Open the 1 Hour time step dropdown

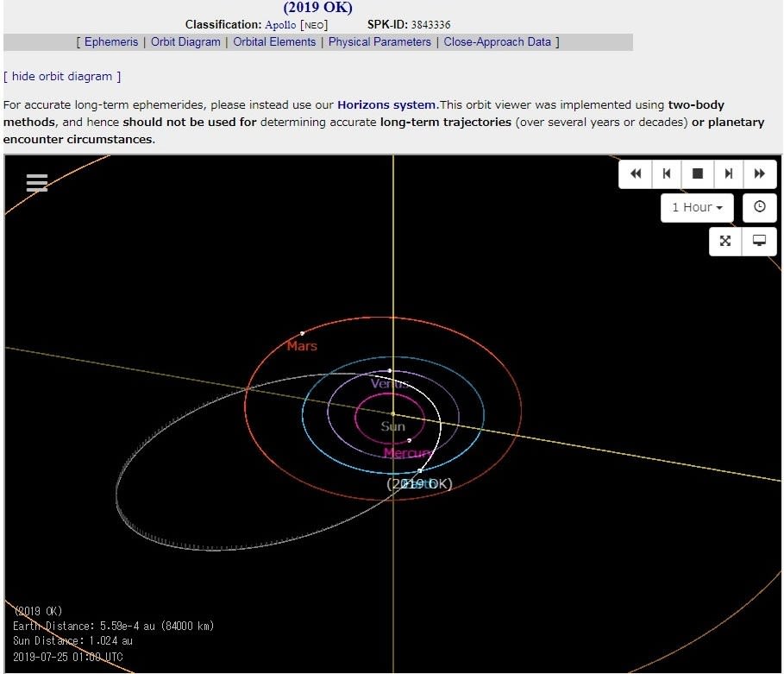click(697, 207)
